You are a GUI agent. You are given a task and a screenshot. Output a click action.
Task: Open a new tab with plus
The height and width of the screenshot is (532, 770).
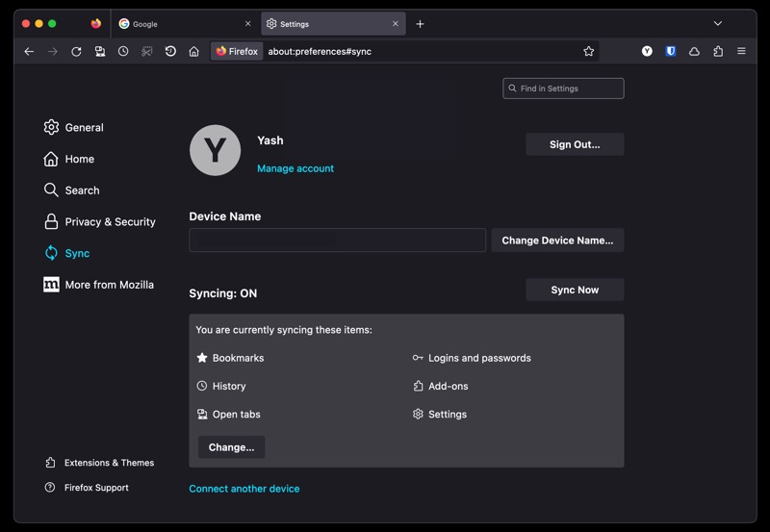click(420, 23)
